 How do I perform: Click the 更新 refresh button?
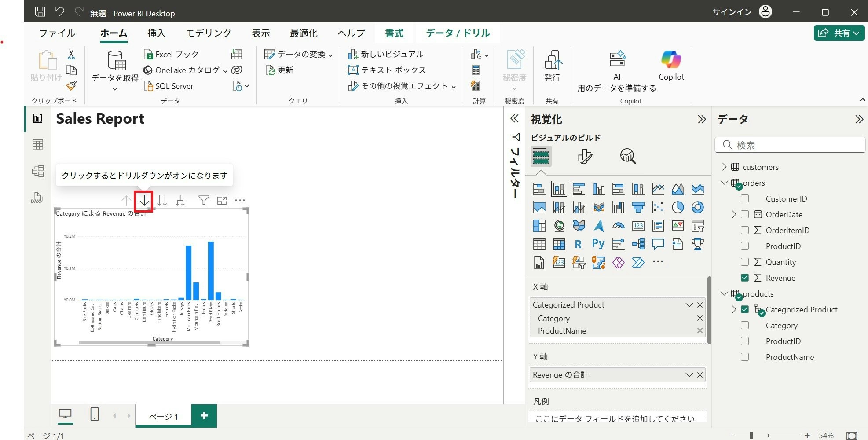pyautogui.click(x=279, y=70)
